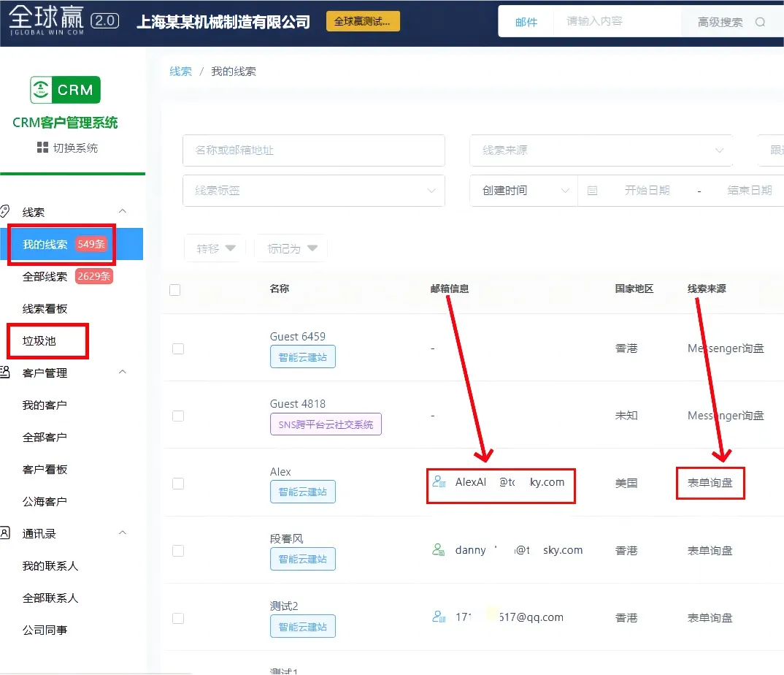Toggle the select-all checkbox in table header
Image resolution: width=784 pixels, height=675 pixels.
click(x=174, y=290)
